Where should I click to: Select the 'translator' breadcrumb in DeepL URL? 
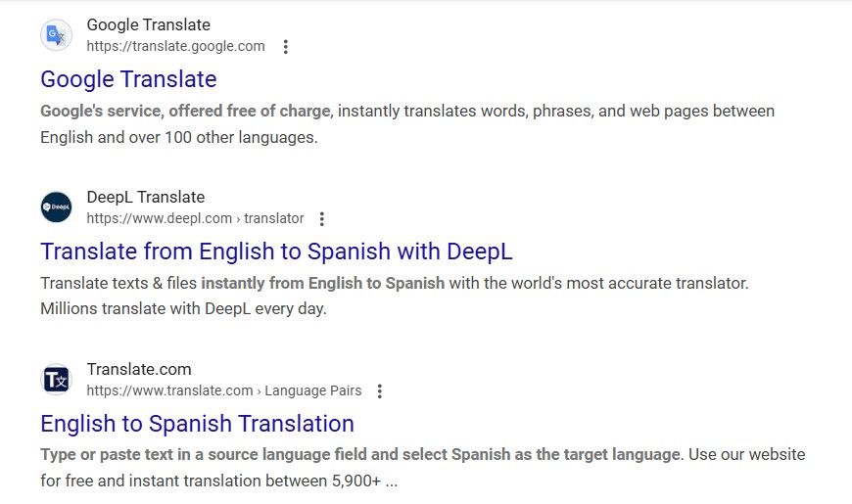[274, 218]
